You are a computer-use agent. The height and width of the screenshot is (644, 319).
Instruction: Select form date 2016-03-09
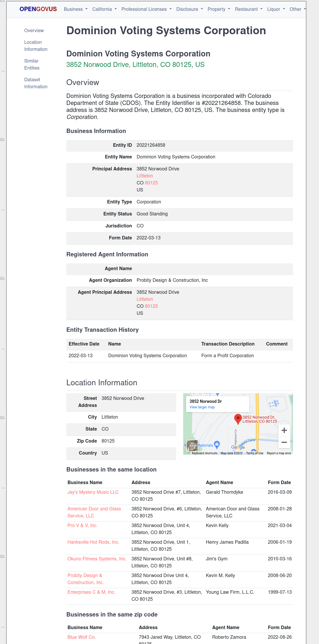tap(280, 492)
